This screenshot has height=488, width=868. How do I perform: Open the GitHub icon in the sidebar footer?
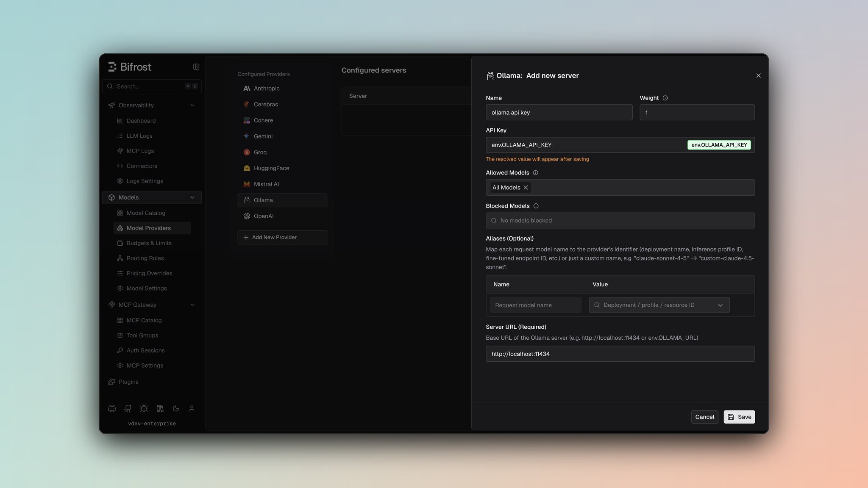[x=128, y=408]
